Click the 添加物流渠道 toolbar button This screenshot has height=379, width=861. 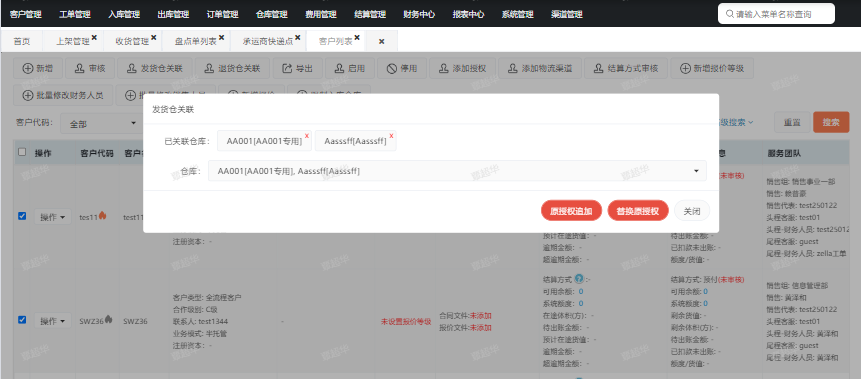tap(539, 69)
